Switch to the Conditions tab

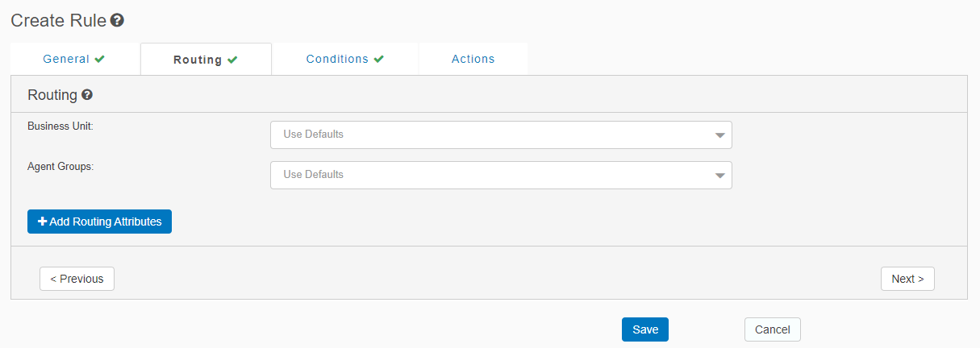337,59
